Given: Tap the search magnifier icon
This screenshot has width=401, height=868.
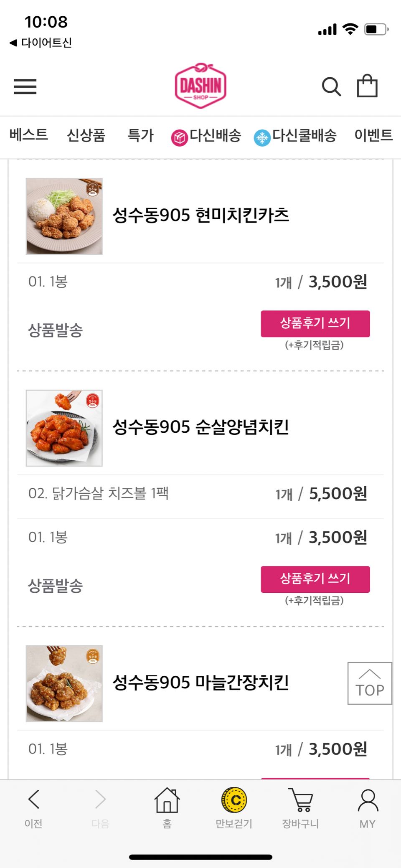Looking at the screenshot, I should tap(331, 86).
